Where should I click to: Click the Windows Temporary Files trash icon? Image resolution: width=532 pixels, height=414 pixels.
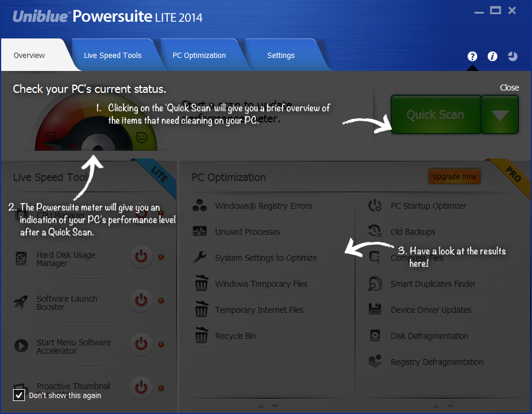click(201, 283)
